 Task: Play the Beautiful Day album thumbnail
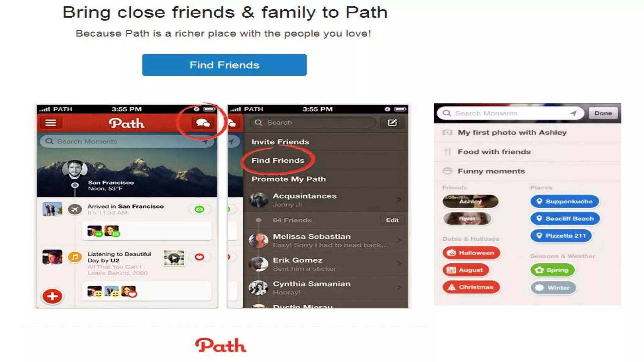[x=174, y=258]
